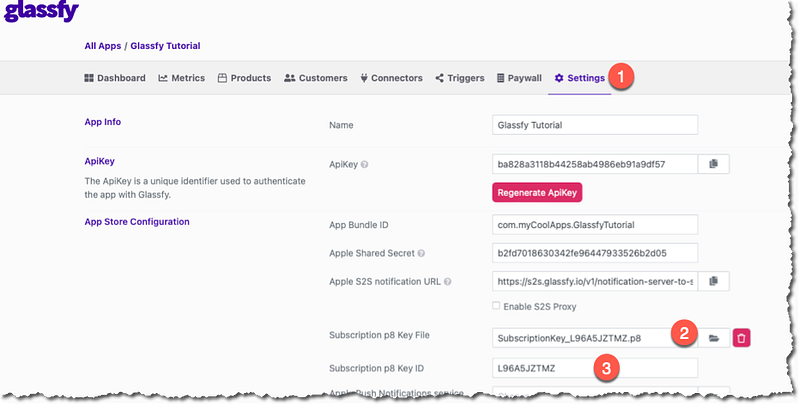The height and width of the screenshot is (405, 800).
Task: Click the 'App Bundle ID' label
Action: (x=359, y=225)
